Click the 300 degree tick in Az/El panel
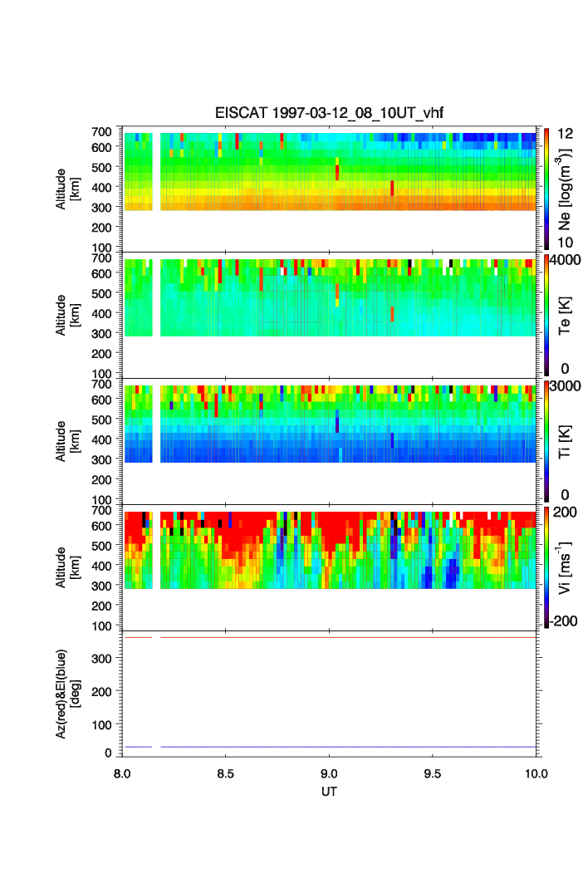588x883 pixels. pos(102,659)
